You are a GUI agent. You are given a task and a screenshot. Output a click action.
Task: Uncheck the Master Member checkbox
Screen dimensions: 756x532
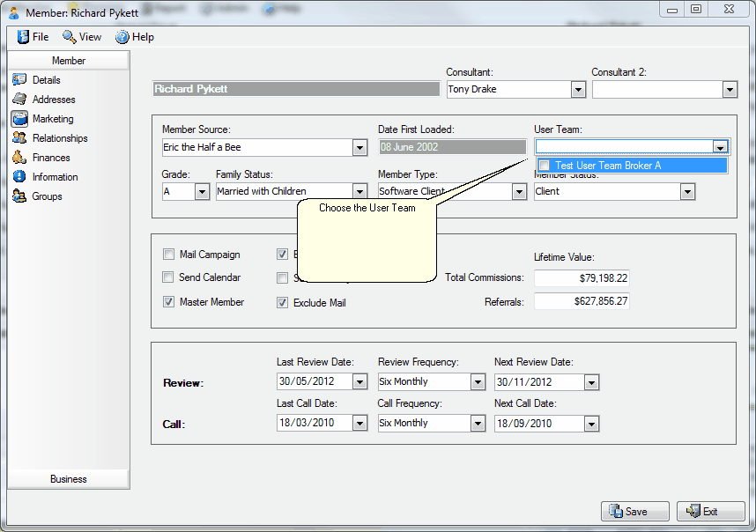tap(168, 301)
